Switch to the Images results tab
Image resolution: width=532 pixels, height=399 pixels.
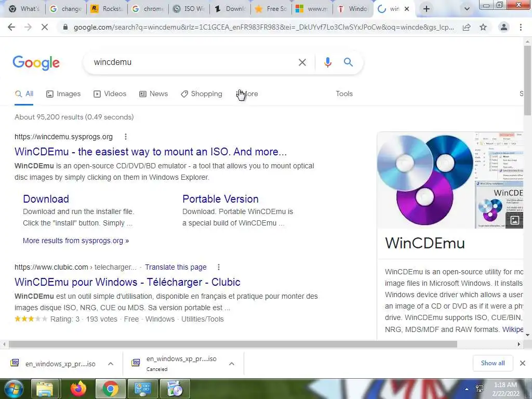click(x=63, y=94)
